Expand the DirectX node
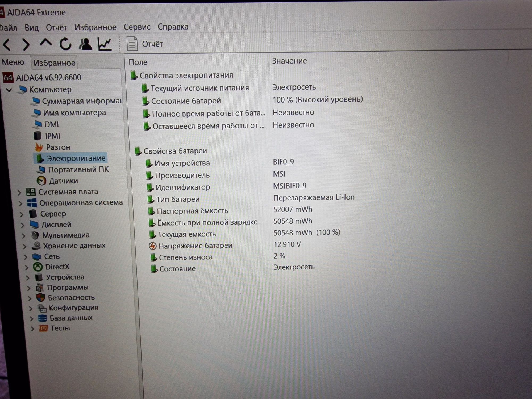The image size is (532, 399). pos(27,267)
